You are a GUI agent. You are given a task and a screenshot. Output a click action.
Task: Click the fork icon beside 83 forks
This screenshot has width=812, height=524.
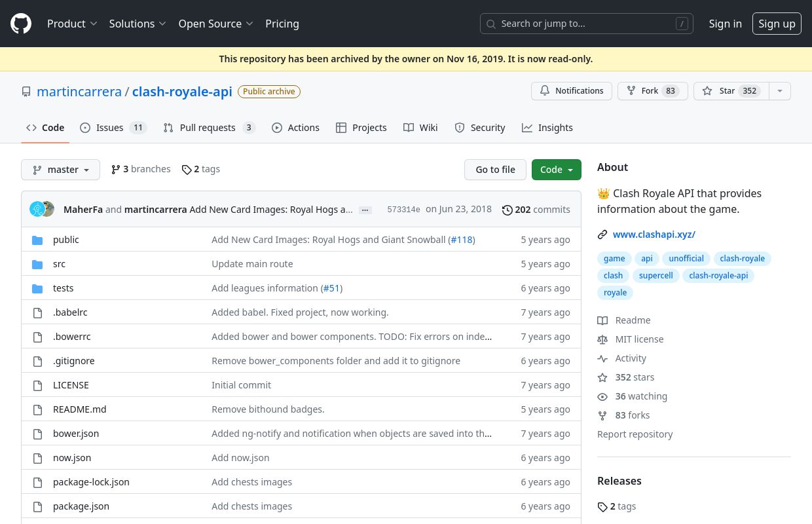[x=602, y=415]
